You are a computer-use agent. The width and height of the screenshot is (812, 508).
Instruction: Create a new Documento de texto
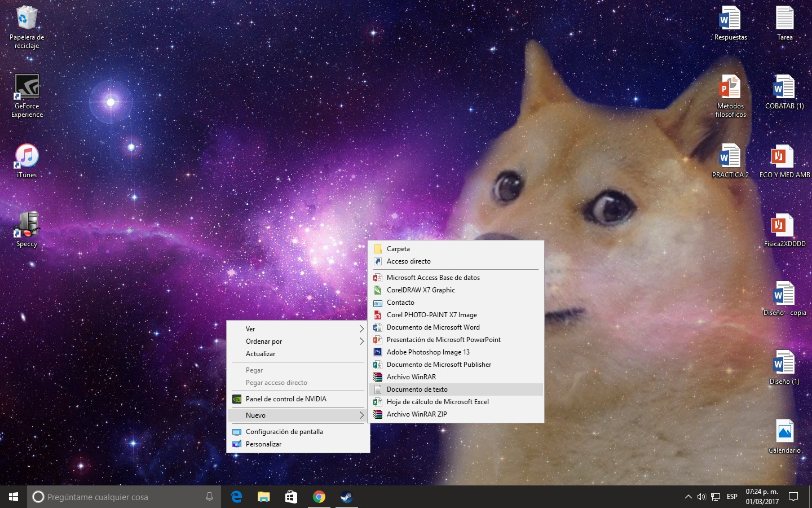[x=456, y=389]
